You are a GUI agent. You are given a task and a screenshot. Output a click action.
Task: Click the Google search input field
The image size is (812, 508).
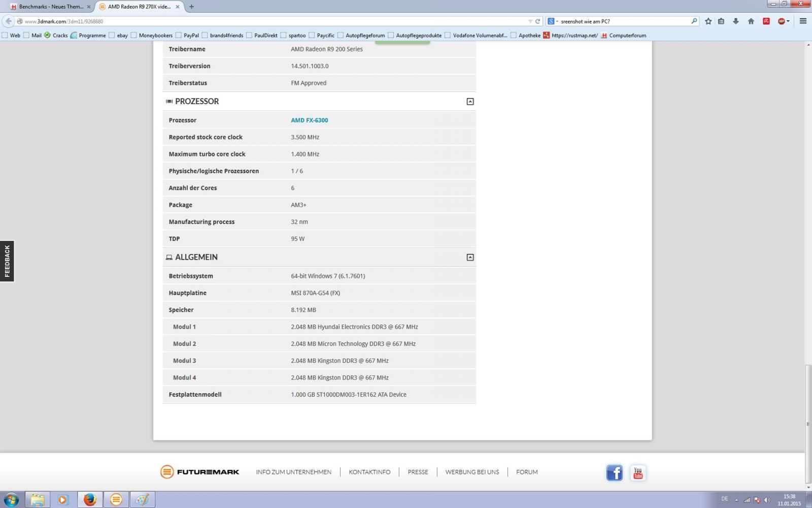[x=624, y=21]
